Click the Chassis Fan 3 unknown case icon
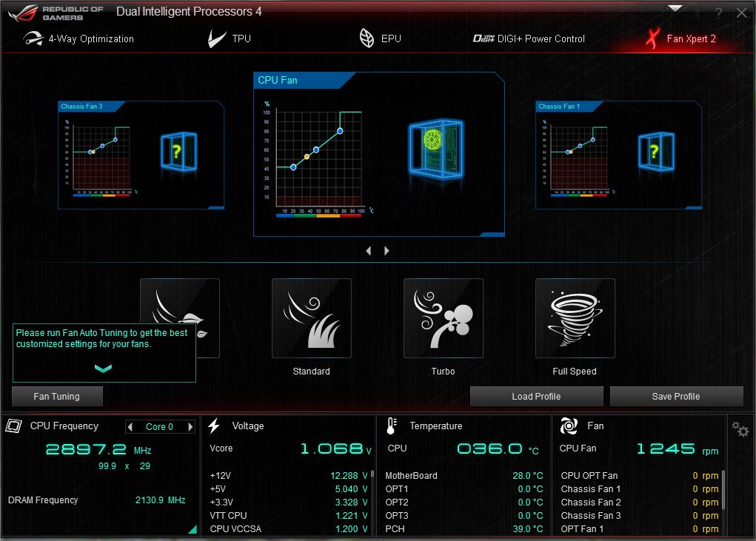 (x=178, y=152)
